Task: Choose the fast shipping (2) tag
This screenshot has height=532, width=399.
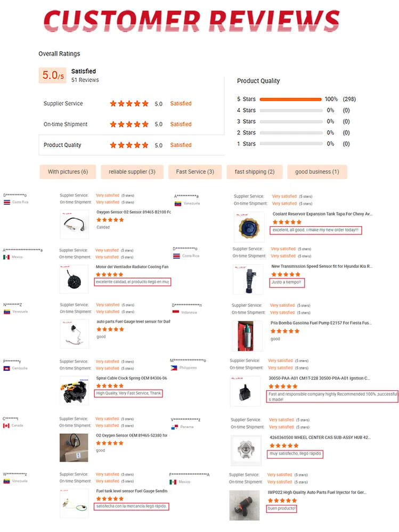Action: click(x=255, y=171)
